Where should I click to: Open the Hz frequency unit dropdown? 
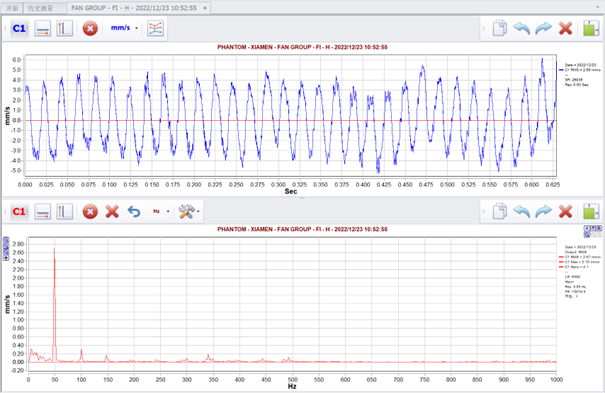click(161, 211)
